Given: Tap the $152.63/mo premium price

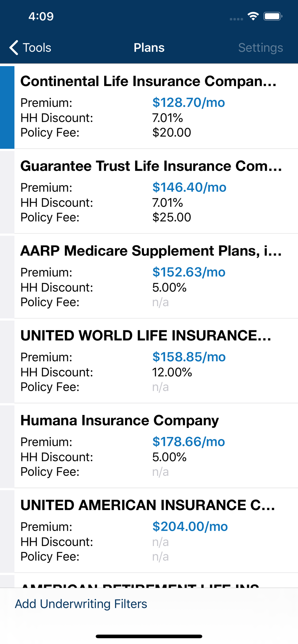Looking at the screenshot, I should click(x=189, y=272).
